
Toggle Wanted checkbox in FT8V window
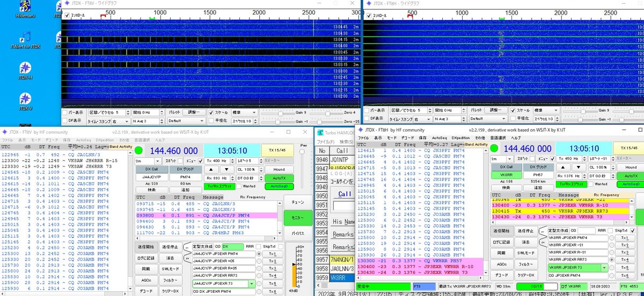[240, 185]
